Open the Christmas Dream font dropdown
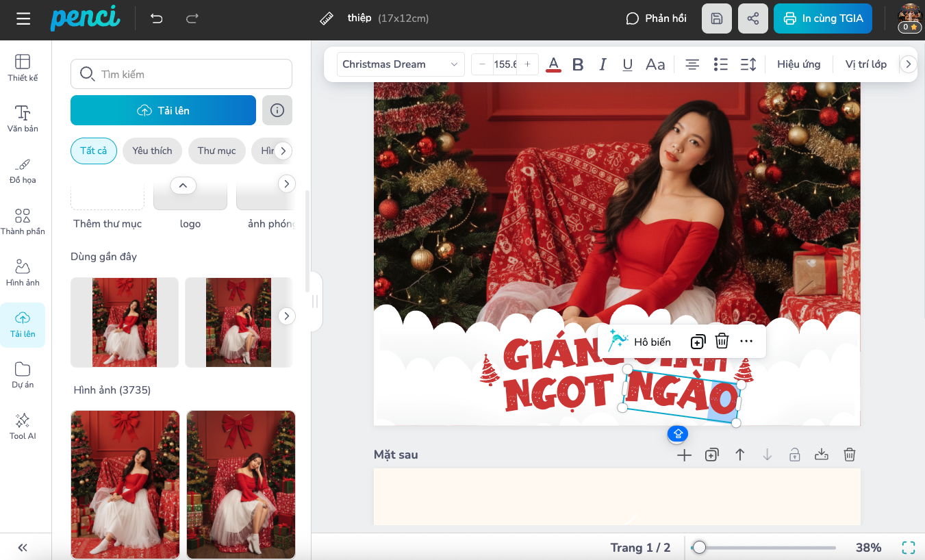925x560 pixels. pos(400,64)
